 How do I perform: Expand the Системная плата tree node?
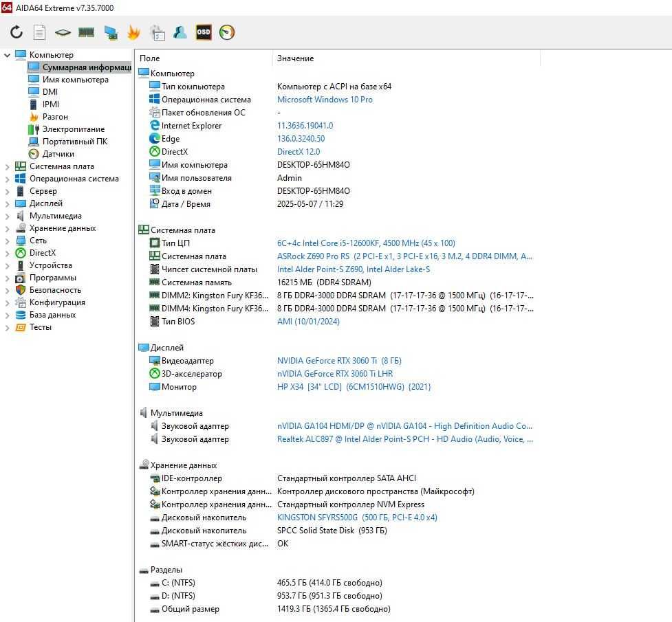click(7, 166)
